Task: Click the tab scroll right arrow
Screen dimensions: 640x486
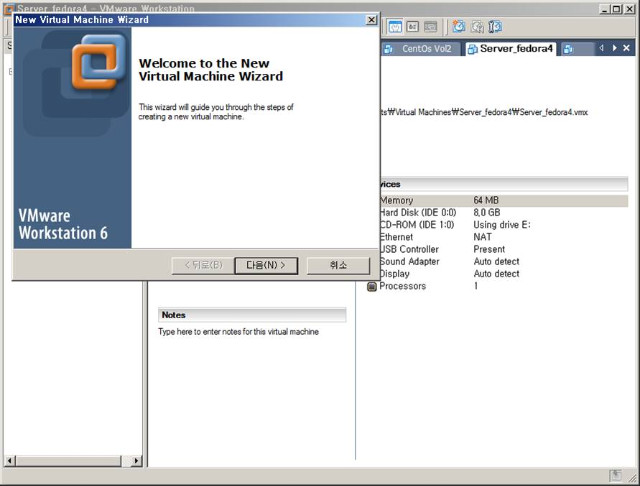Action: point(614,48)
